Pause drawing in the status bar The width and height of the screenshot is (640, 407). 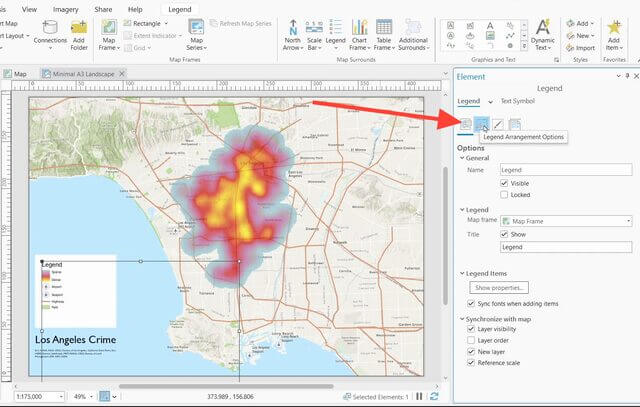pyautogui.click(x=419, y=396)
